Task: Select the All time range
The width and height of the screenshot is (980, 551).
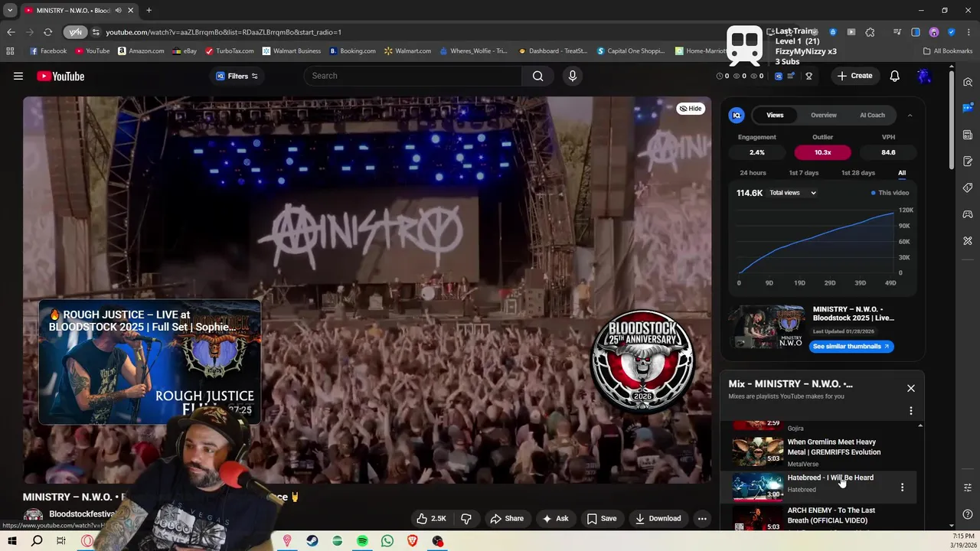Action: (902, 173)
